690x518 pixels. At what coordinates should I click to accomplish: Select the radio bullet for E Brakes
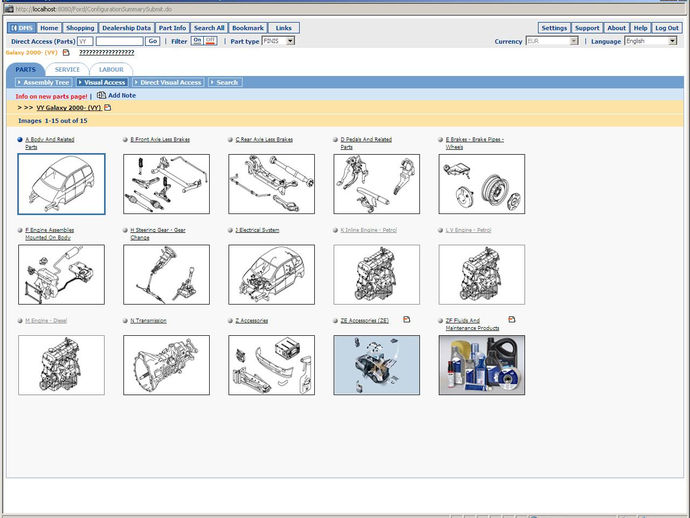click(440, 140)
